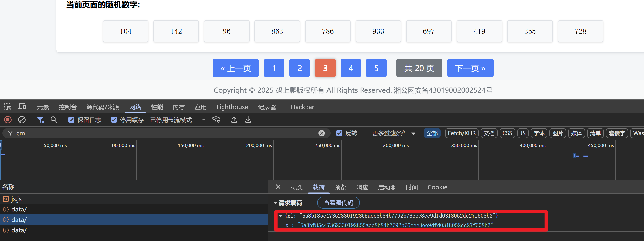Go to previous page 上一页

click(x=235, y=68)
